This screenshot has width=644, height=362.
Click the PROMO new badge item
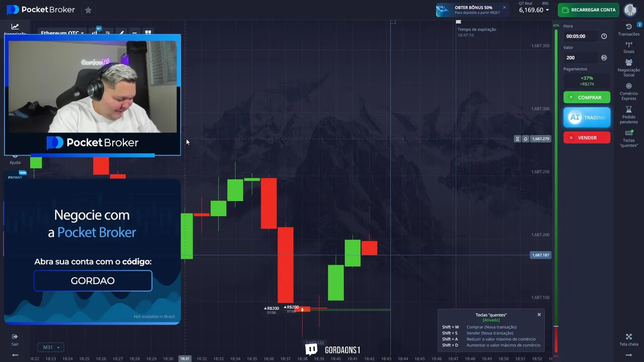tap(15, 175)
